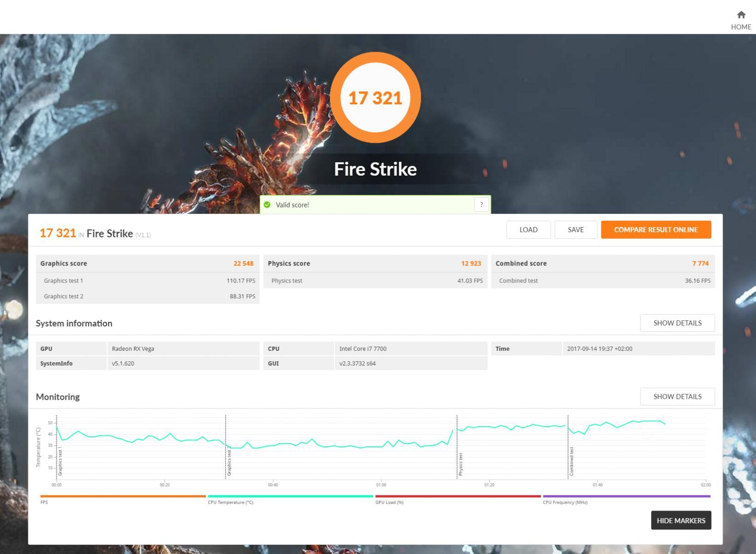Viewport: 756px width, 554px height.
Task: Click the Fire Strike title banner
Action: tap(375, 169)
